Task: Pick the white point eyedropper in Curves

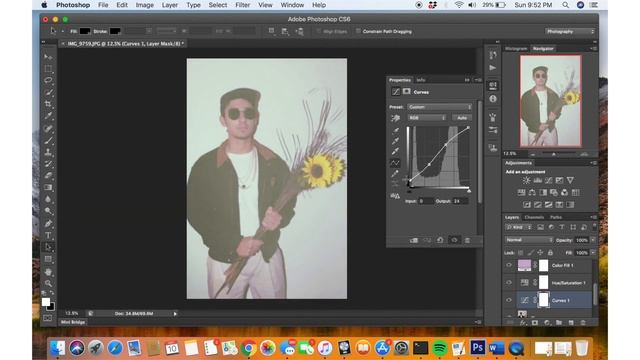Action: (x=395, y=151)
